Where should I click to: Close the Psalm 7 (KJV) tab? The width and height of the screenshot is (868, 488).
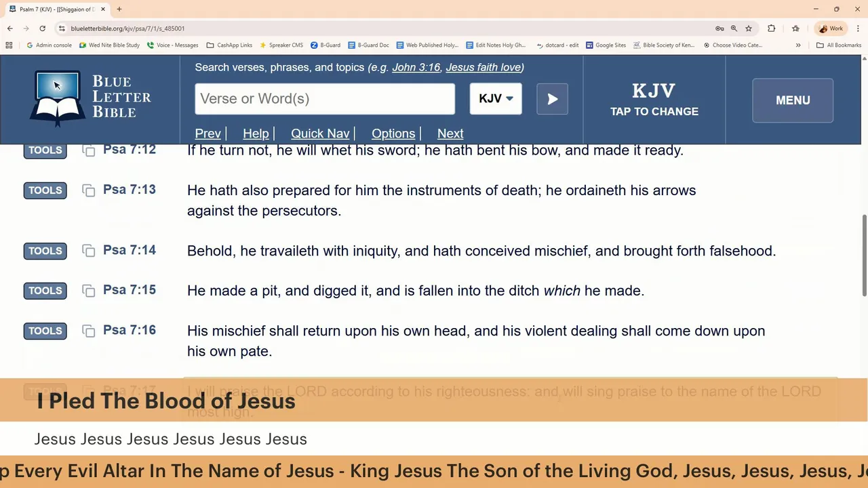pos(103,9)
